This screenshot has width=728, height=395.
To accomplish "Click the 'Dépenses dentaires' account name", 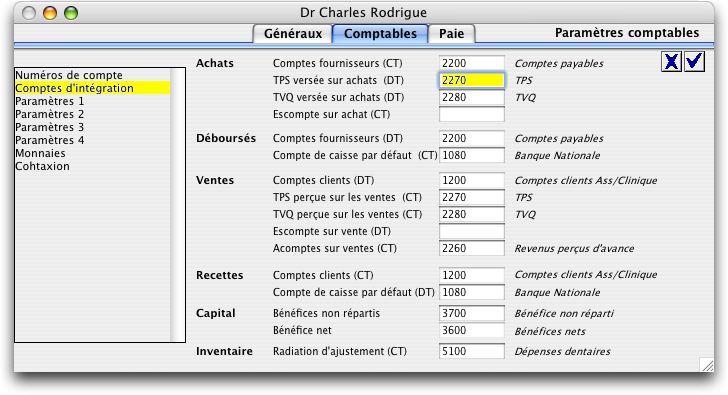I will (x=562, y=352).
